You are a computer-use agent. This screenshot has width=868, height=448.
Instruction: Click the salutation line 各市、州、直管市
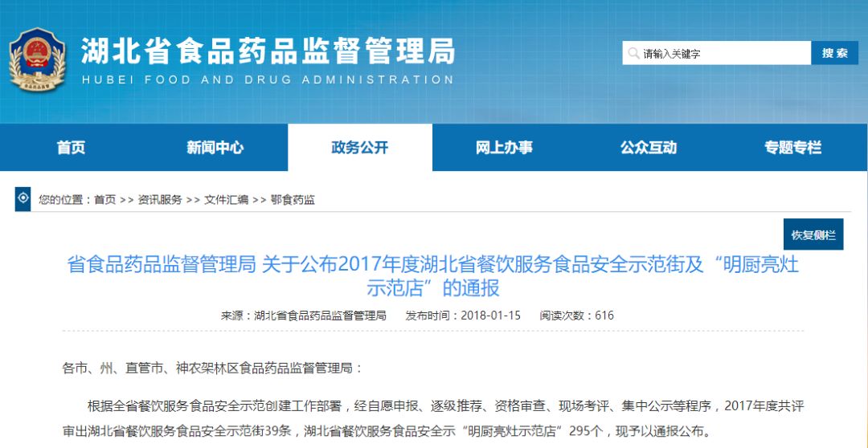[x=213, y=368]
